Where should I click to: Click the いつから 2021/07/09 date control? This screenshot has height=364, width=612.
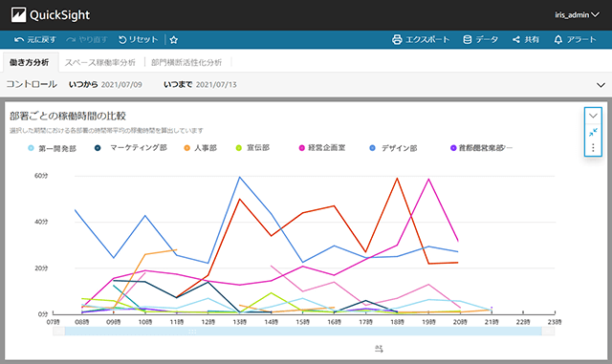(105, 85)
